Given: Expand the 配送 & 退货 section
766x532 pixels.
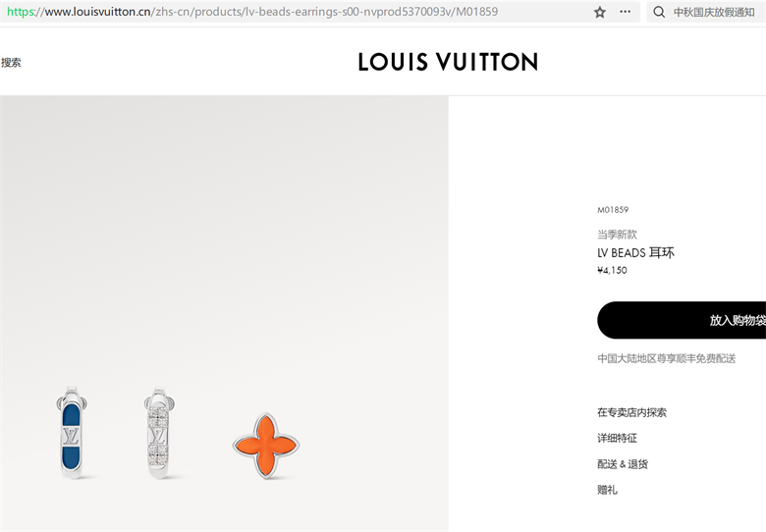Looking at the screenshot, I should coord(623,464).
